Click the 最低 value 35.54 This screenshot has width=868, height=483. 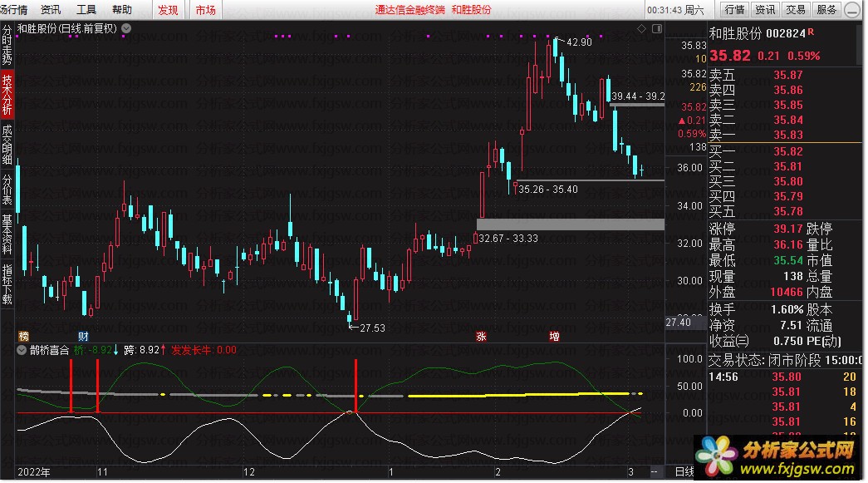[x=787, y=259]
